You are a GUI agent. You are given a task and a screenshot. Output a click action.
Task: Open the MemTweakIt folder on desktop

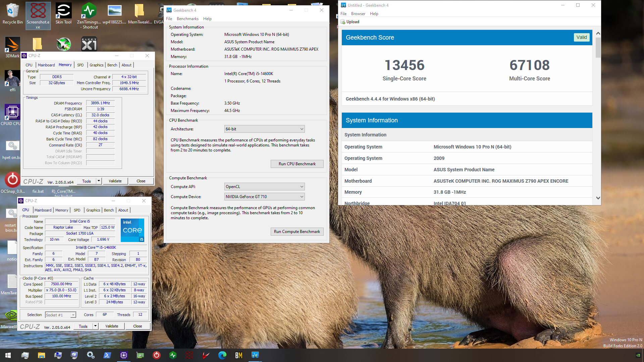coord(140,14)
